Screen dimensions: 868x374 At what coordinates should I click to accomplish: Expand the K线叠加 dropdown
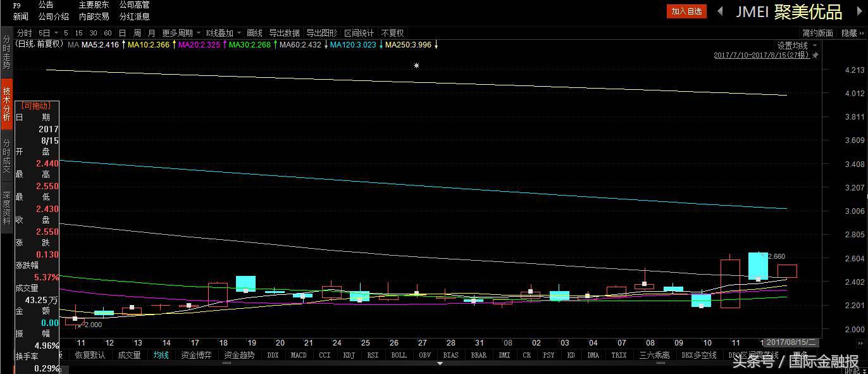[223, 33]
